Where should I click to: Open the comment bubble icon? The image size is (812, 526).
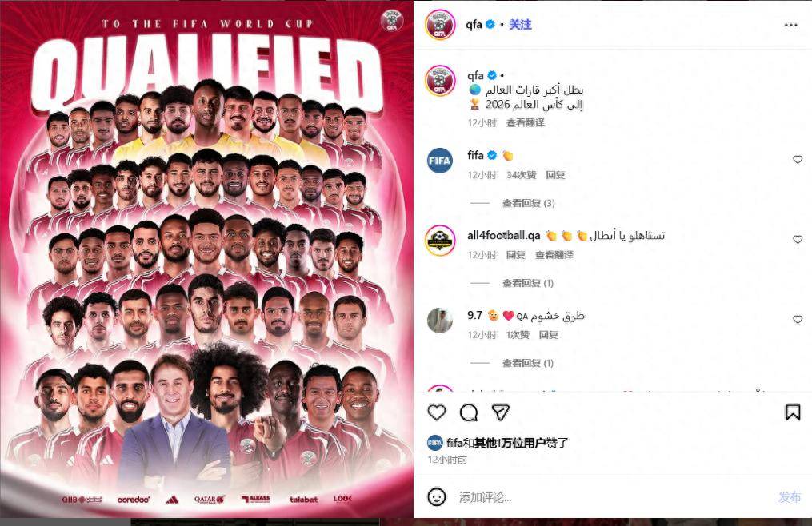click(469, 412)
